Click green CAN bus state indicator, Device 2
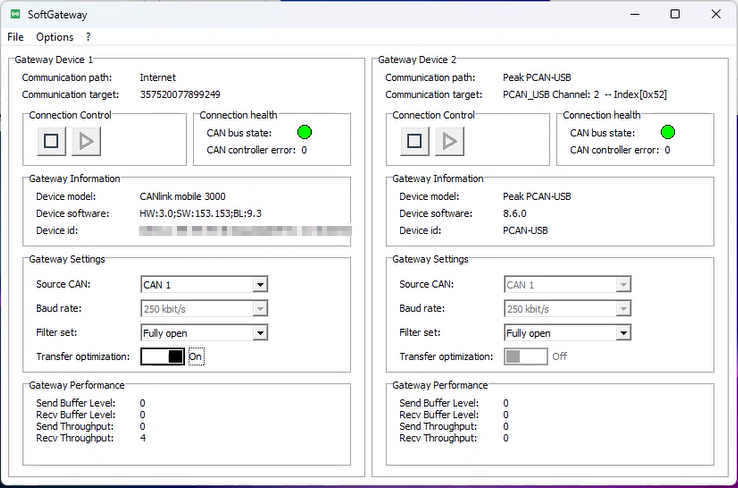Screen dimensions: 738x488 [x=668, y=132]
